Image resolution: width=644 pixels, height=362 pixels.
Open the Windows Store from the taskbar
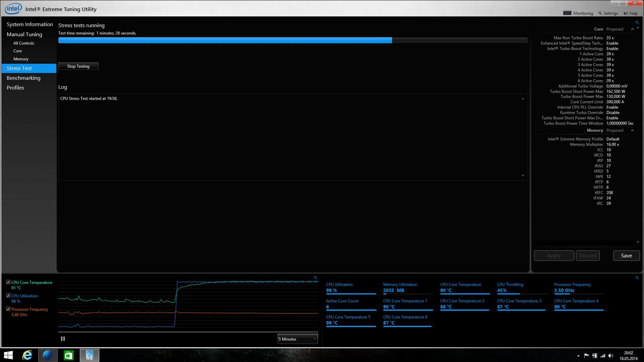pyautogui.click(x=68, y=355)
